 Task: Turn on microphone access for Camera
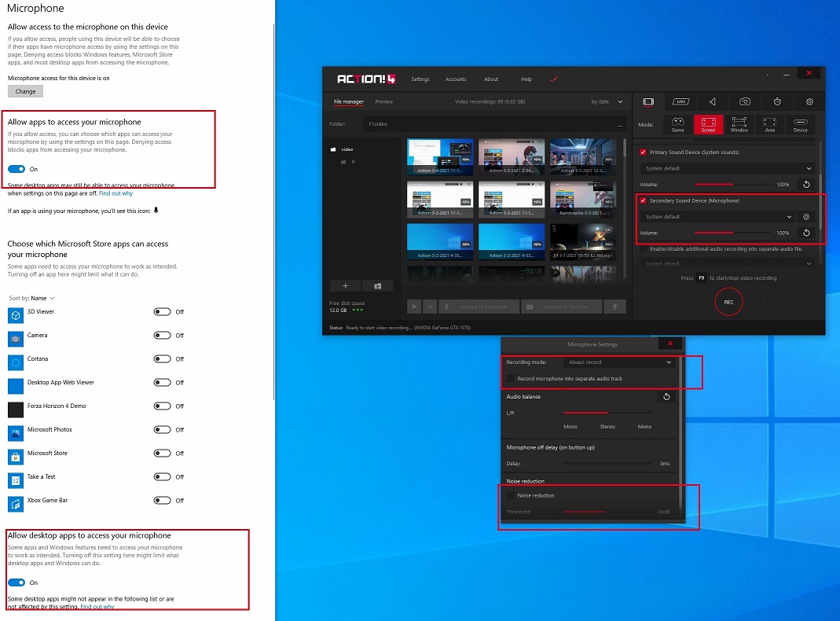[163, 336]
